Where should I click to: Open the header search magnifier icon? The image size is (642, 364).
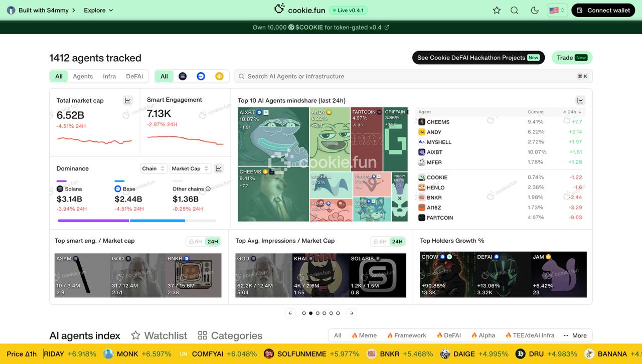point(515,10)
